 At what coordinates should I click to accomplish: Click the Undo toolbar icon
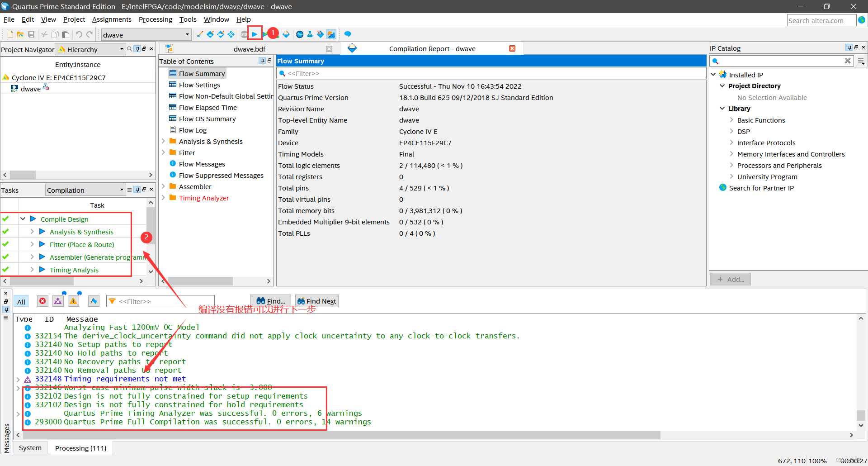[79, 34]
